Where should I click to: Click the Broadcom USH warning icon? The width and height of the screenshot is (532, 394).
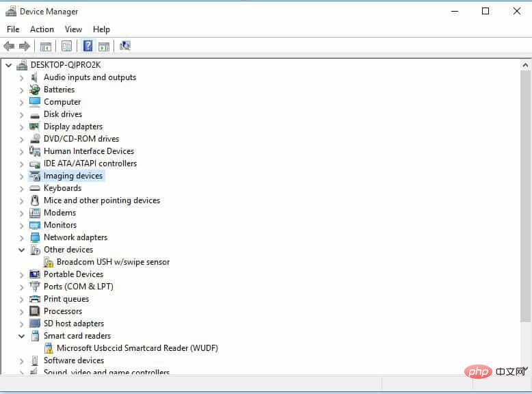click(49, 262)
